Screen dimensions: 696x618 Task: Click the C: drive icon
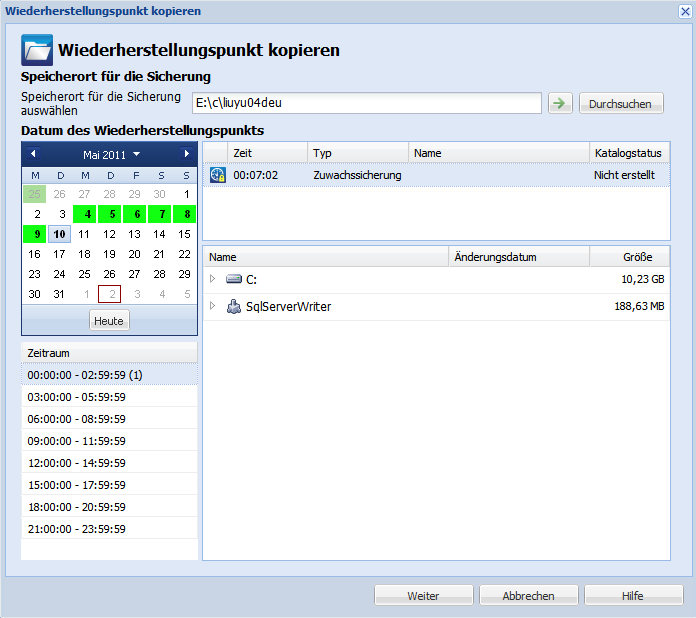234,280
